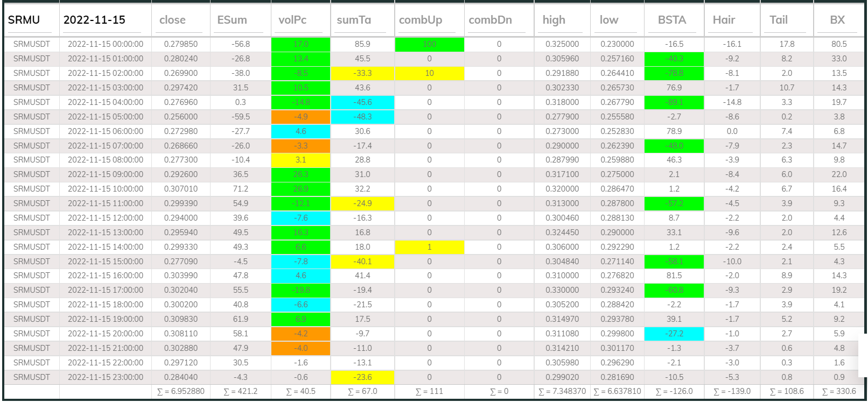Click the low column header
The image size is (868, 402).
pos(609,20)
